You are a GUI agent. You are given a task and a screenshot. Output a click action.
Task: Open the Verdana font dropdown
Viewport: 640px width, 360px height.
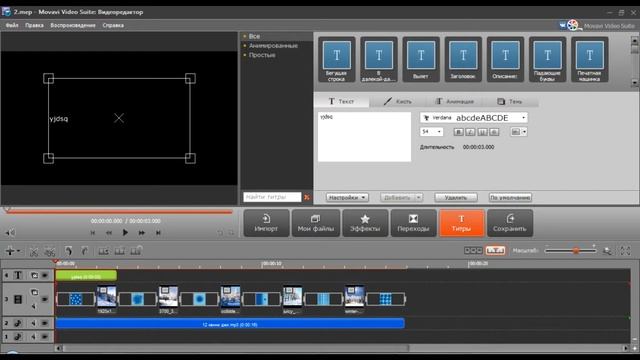pos(474,118)
